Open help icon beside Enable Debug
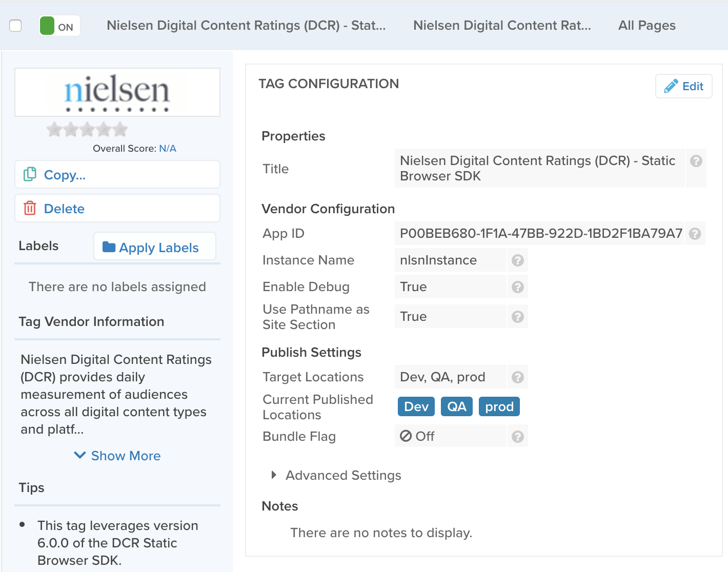Viewport: 728px width, 572px height. 518,287
